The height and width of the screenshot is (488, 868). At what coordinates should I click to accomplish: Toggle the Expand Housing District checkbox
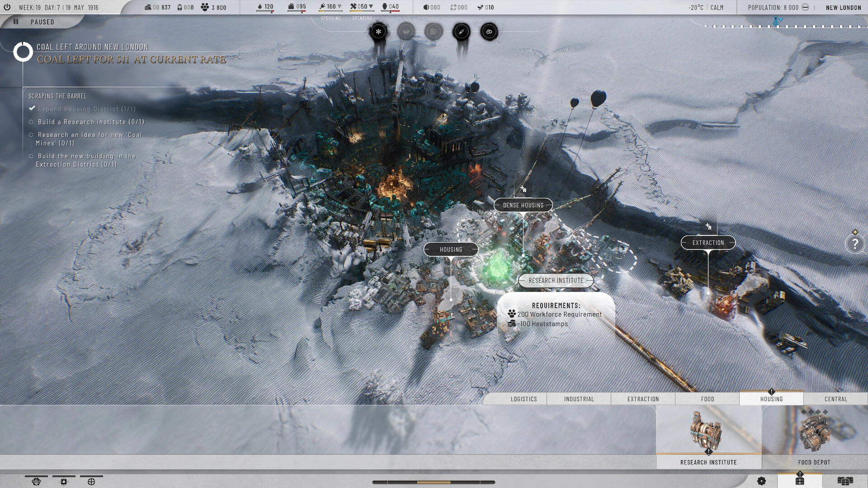(32, 108)
